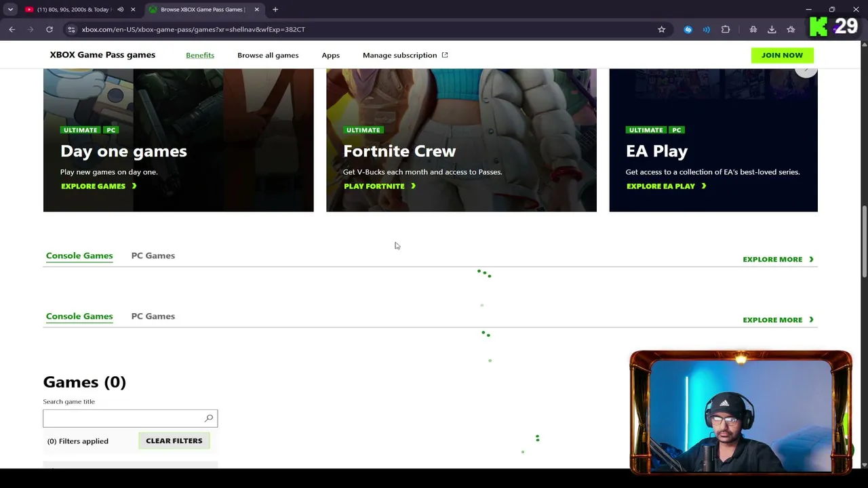Viewport: 868px width, 488px height.
Task: Click the incognito-style toolbar icon
Action: 753,29
